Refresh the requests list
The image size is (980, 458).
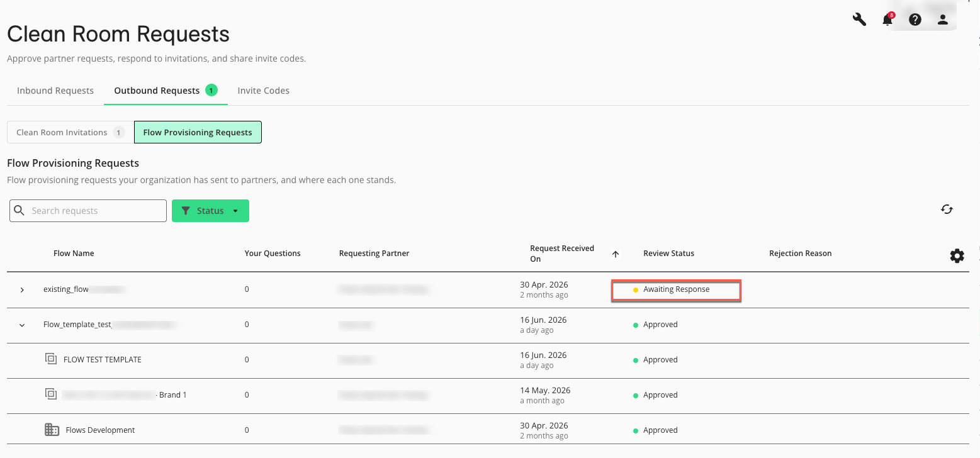[x=947, y=209]
